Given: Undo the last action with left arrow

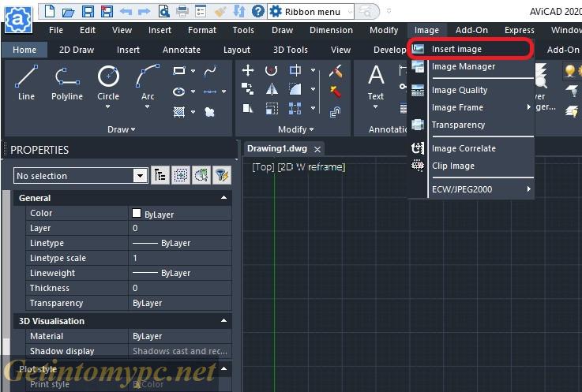Looking at the screenshot, I should pos(126,12).
